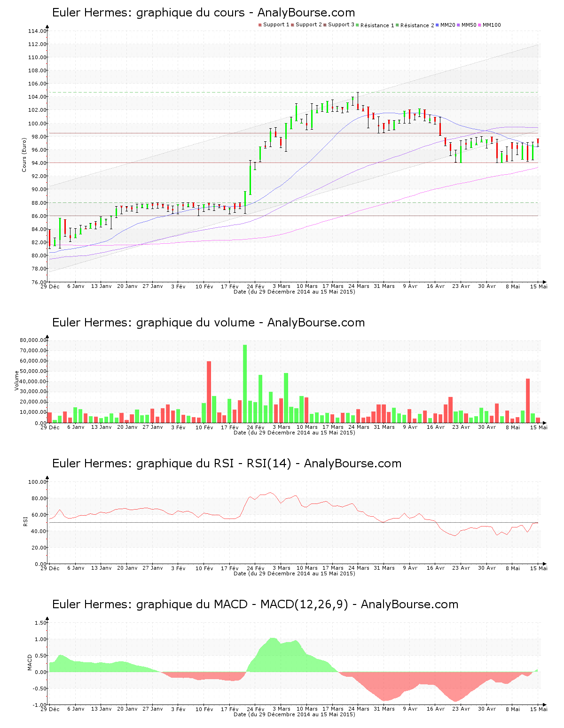
Task: Select the MM100 legend label
Action: pos(492,25)
